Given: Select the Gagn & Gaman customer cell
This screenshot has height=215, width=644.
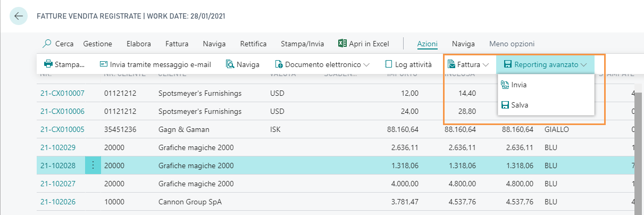Looking at the screenshot, I should point(183,129).
